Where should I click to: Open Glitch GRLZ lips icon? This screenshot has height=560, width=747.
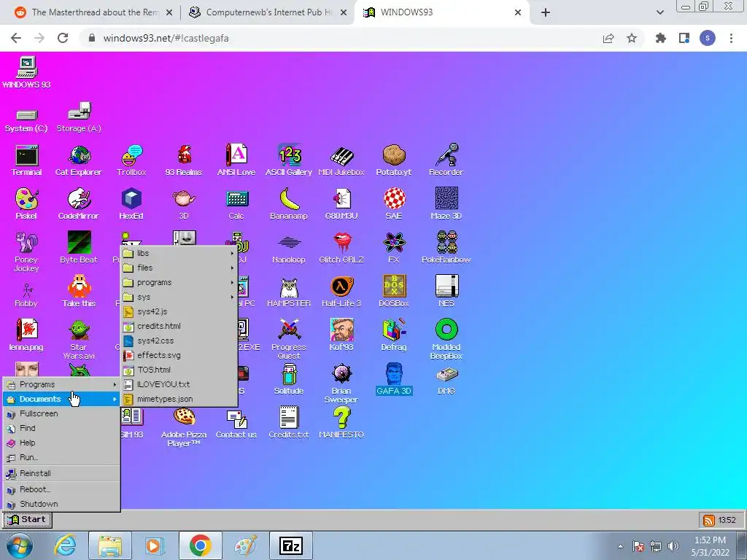[x=341, y=248]
